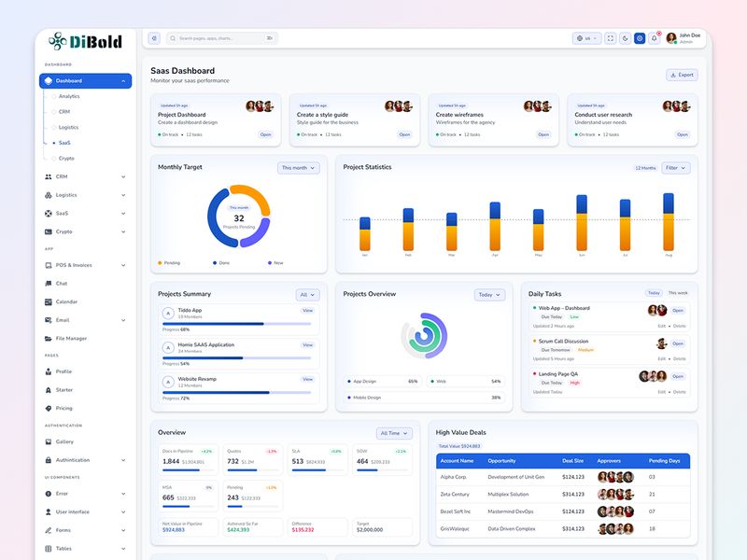Click the search magnifier icon
The height and width of the screenshot is (560, 747).
point(173,38)
